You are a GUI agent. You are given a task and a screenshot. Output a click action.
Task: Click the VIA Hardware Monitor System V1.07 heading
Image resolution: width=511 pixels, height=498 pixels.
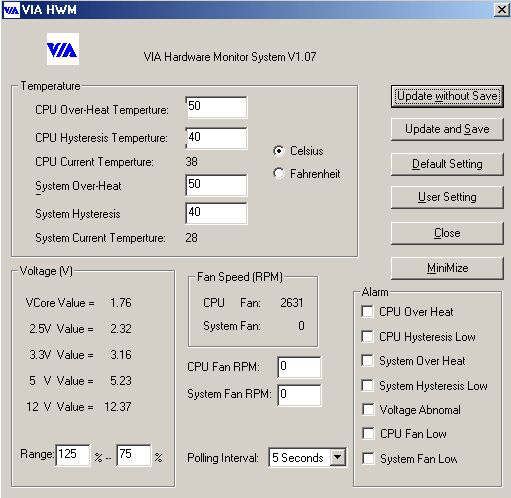230,57
